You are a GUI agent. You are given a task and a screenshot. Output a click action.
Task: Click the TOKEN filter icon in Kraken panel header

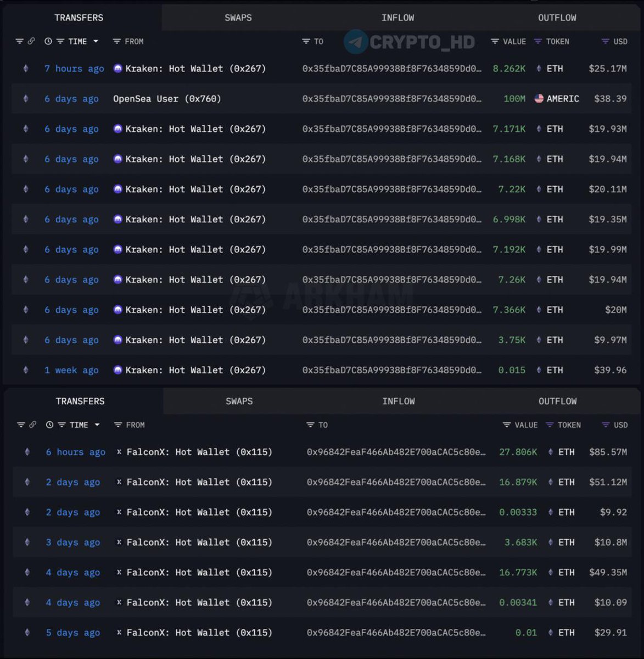(x=538, y=41)
